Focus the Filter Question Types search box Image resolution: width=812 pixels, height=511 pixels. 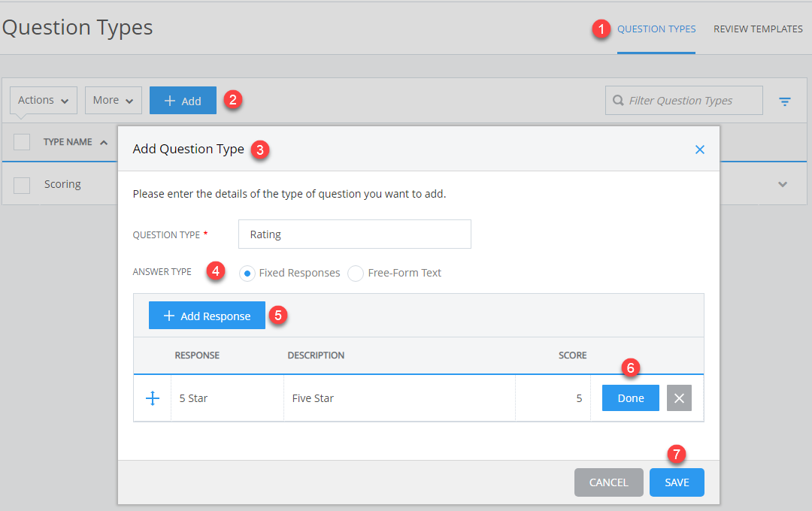click(683, 101)
